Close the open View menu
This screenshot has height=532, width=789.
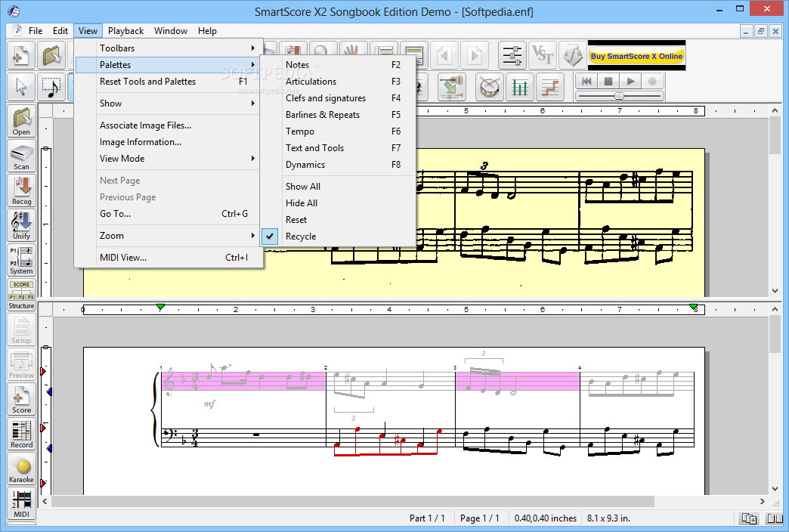[x=88, y=31]
